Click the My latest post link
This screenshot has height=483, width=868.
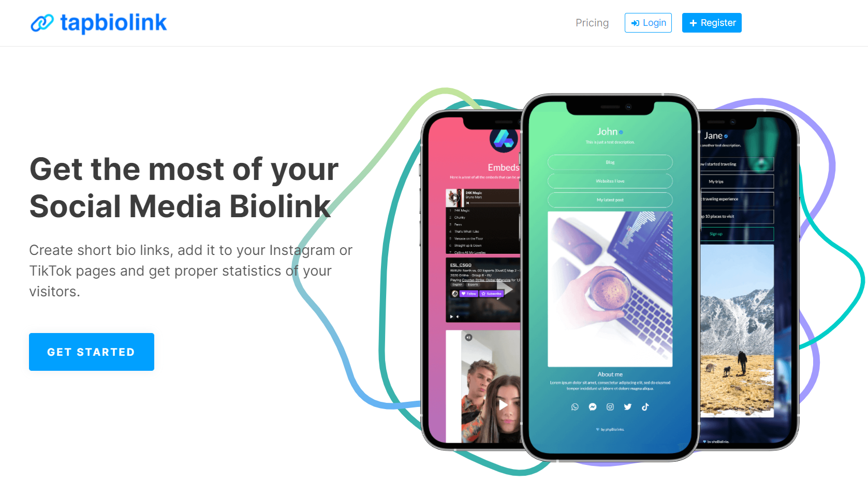(x=610, y=200)
